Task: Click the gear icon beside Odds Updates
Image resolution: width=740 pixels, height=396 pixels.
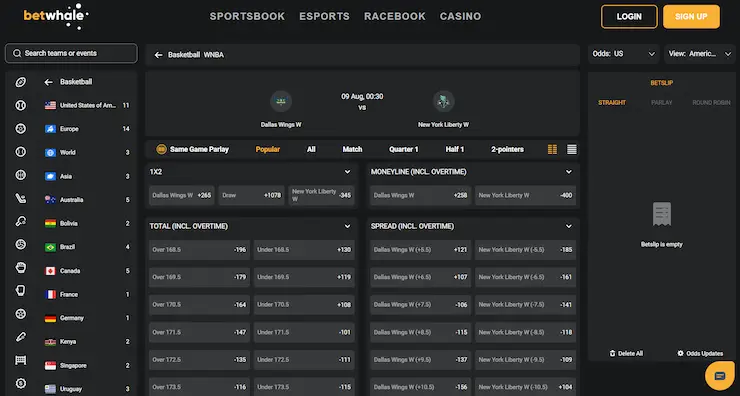Action: click(680, 353)
